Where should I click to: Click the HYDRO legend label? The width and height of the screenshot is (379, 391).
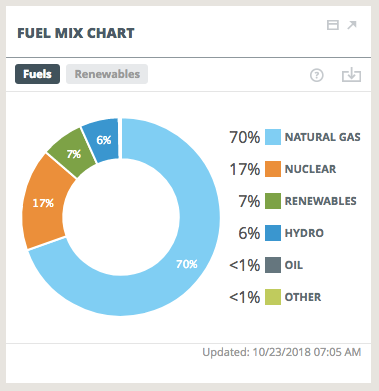(304, 233)
